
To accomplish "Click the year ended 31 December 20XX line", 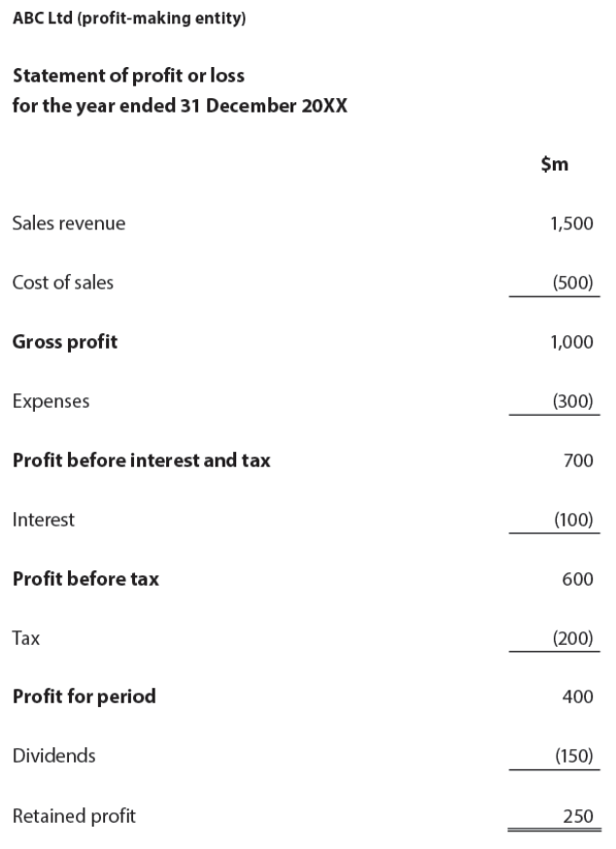I will 180,105.
